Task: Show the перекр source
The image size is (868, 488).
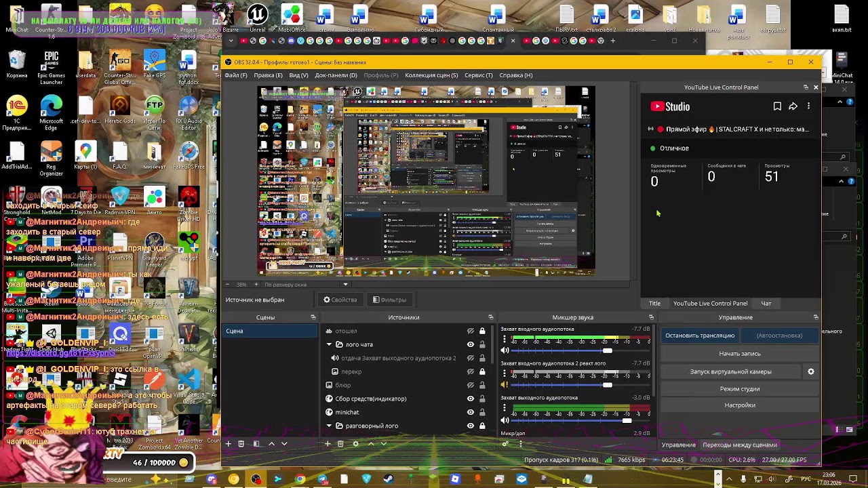Action: [471, 371]
